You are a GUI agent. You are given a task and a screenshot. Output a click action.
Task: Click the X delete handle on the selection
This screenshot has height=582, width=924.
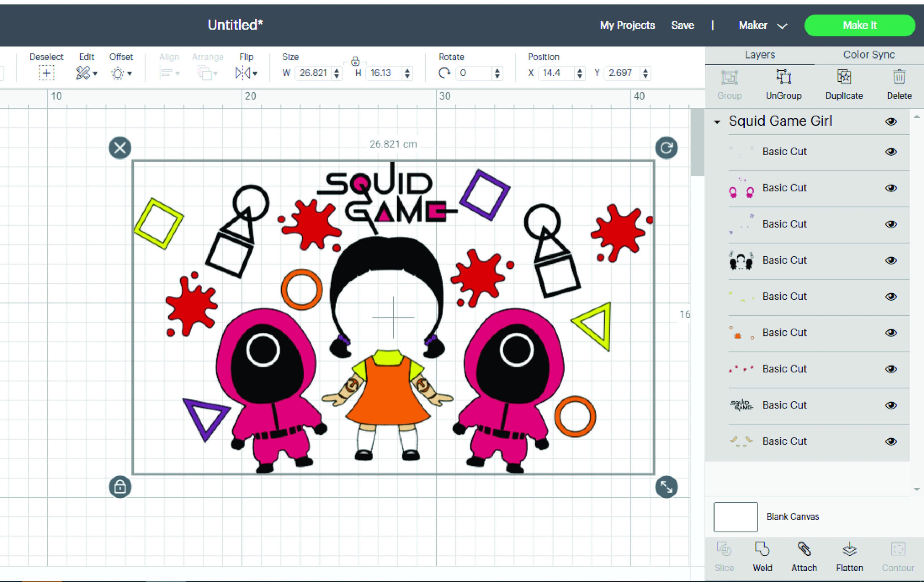click(x=120, y=148)
